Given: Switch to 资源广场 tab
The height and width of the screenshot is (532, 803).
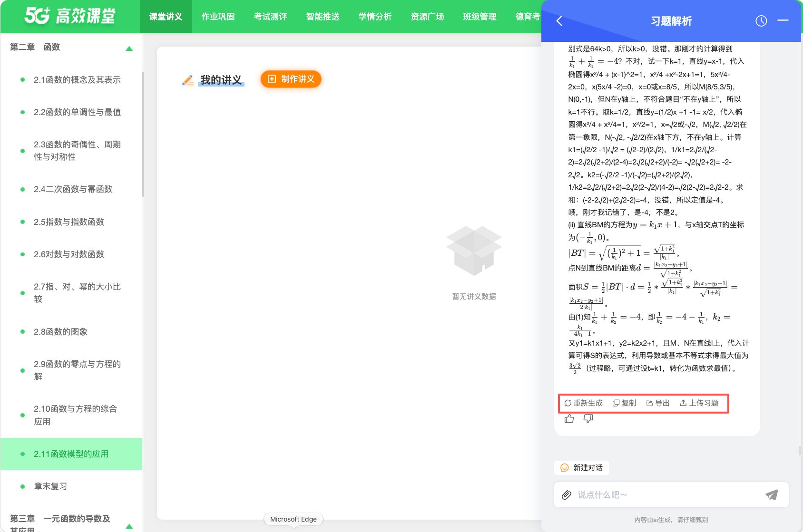Looking at the screenshot, I should click(x=428, y=17).
